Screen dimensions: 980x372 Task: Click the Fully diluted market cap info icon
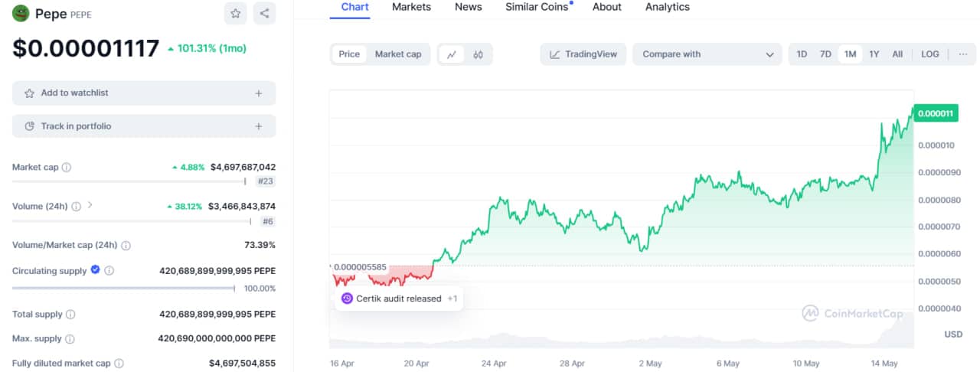click(119, 364)
